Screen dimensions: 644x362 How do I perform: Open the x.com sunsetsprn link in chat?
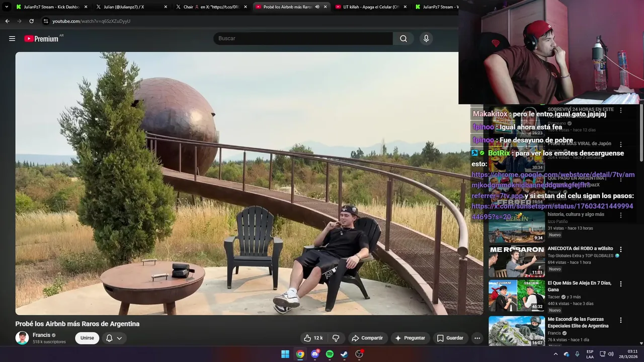click(552, 211)
